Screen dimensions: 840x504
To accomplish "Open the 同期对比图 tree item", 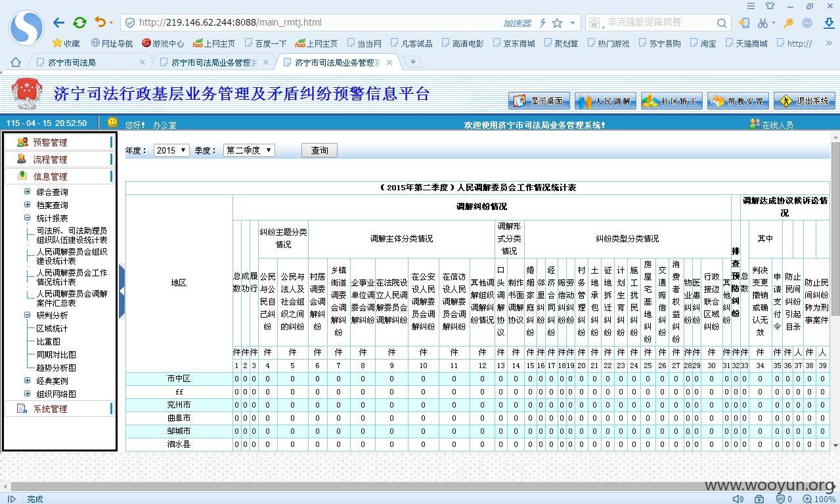I will [56, 354].
